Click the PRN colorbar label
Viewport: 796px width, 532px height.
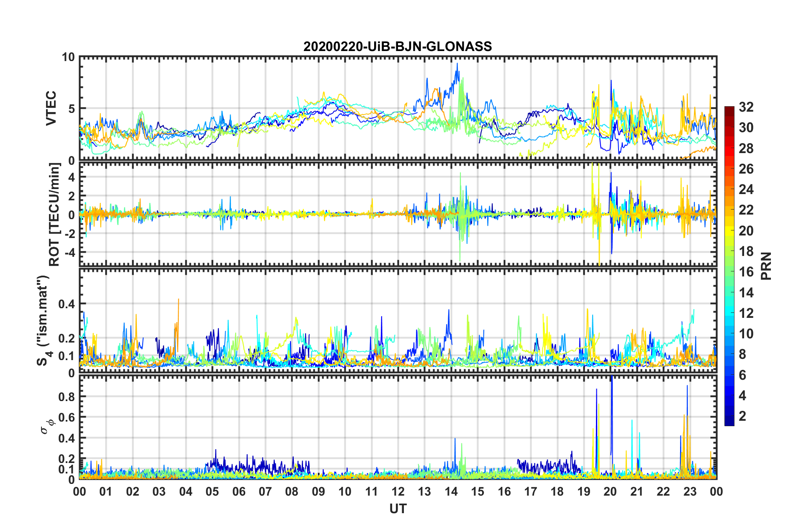[x=766, y=266]
